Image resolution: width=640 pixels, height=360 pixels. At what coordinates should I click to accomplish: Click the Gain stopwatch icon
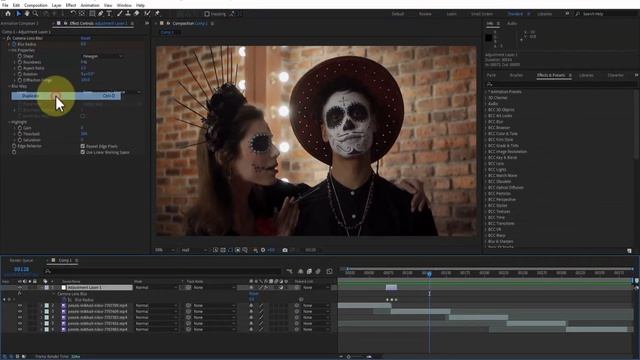pos(20,128)
